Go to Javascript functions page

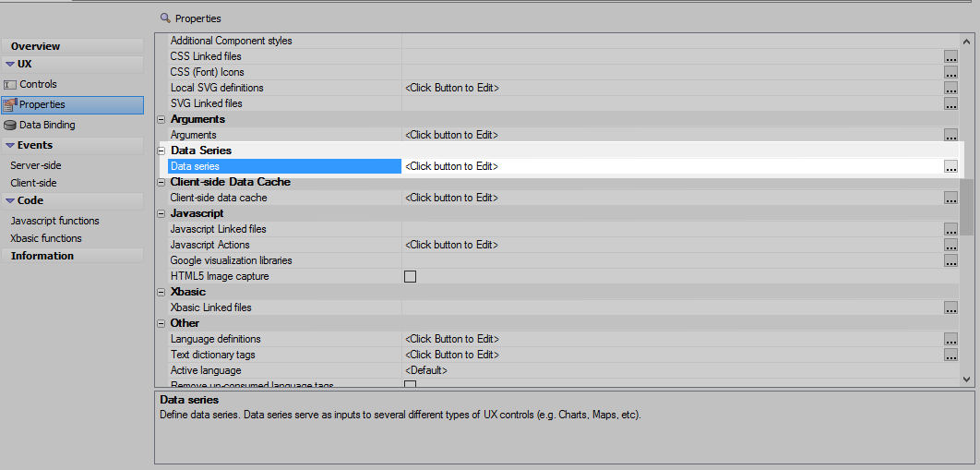tap(55, 221)
